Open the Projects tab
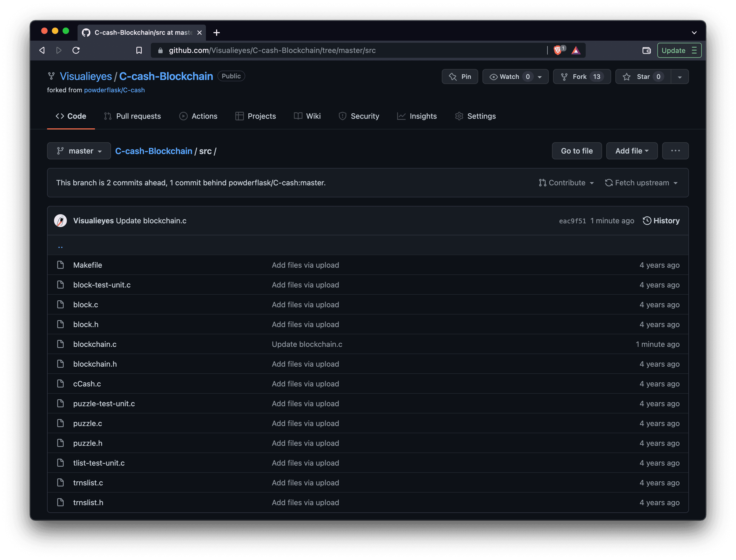736x560 pixels. 256,116
